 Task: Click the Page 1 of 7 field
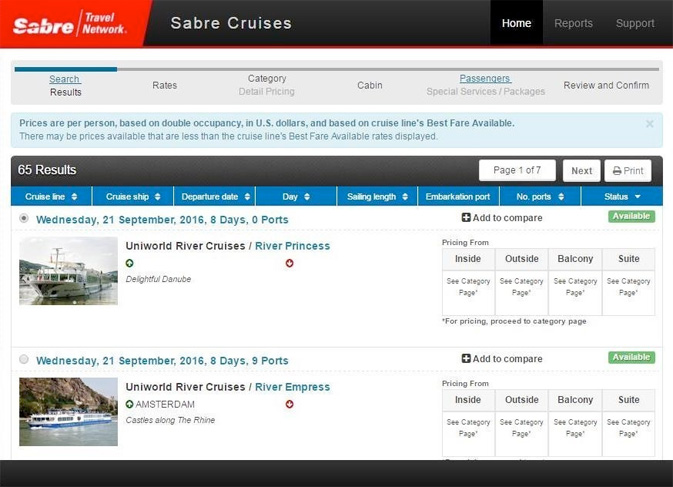point(517,170)
